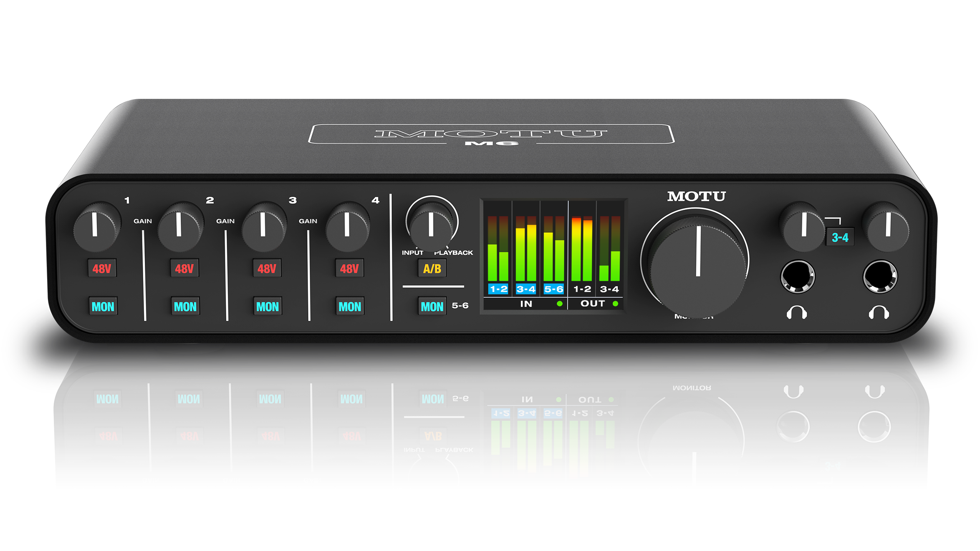Click the green indicator dot next to IN
This screenshot has width=980, height=551.
[560, 304]
